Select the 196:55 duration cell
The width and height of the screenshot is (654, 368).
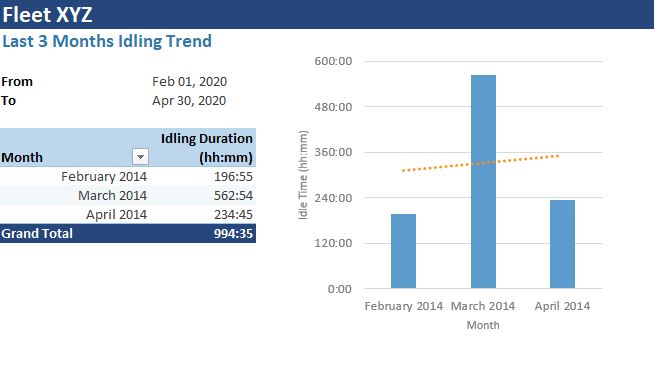233,176
